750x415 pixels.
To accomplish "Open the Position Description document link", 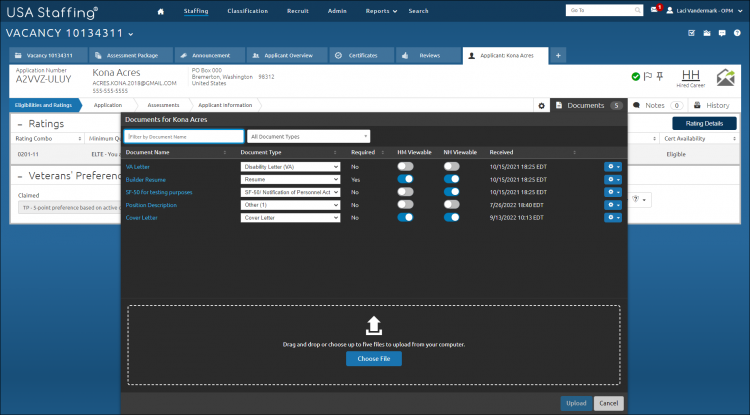I will (151, 205).
